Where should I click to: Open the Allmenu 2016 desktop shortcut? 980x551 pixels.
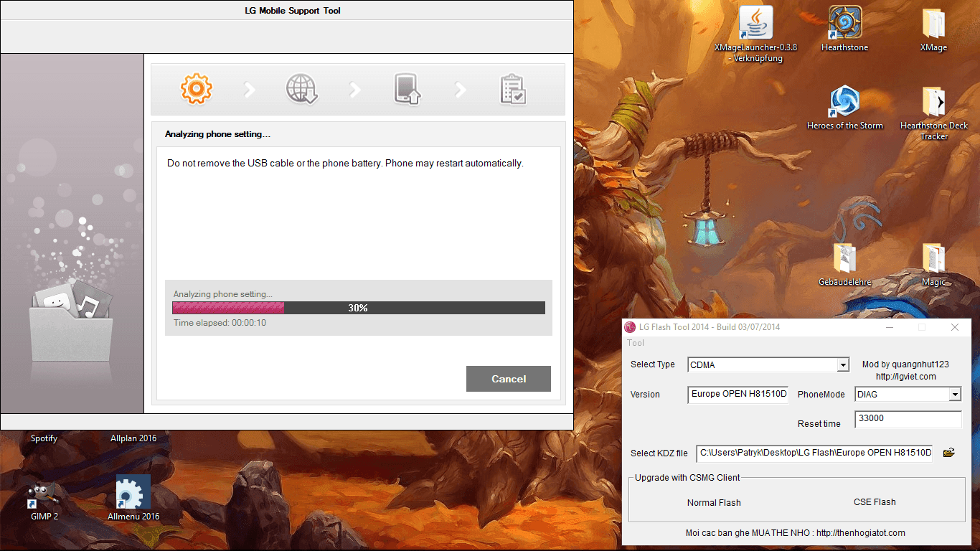coord(133,499)
